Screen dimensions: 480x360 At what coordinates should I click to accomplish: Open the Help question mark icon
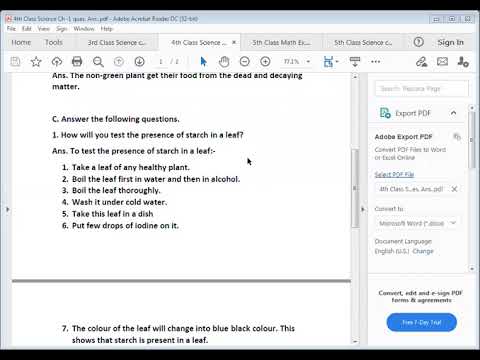[419, 42]
